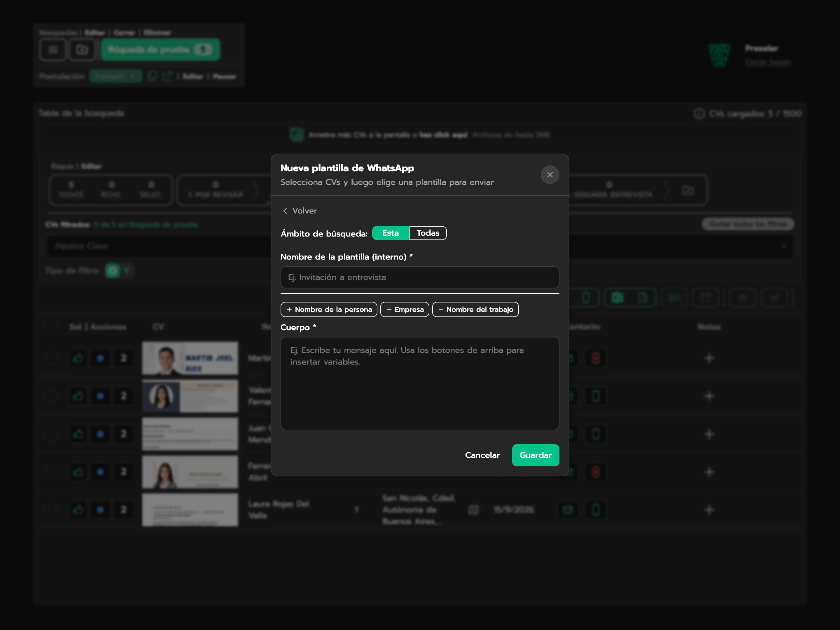Click the add folder icon in top bar
This screenshot has width=840, height=630.
82,49
